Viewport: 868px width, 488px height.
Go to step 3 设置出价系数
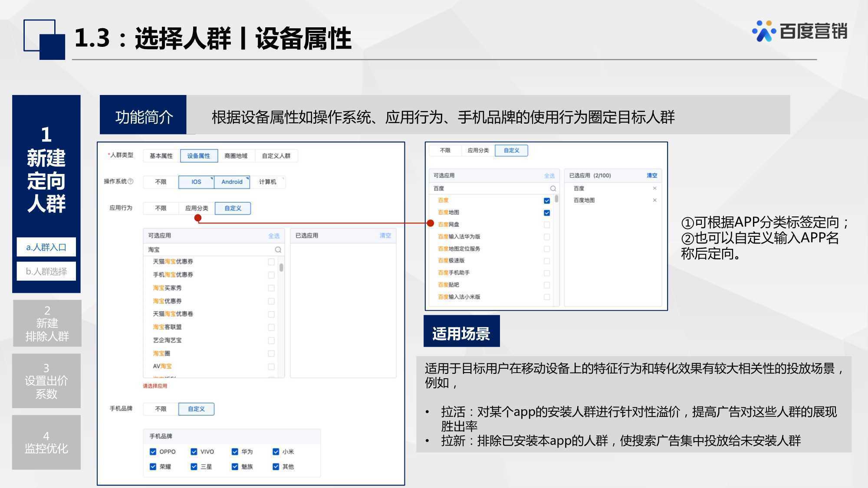(x=46, y=381)
